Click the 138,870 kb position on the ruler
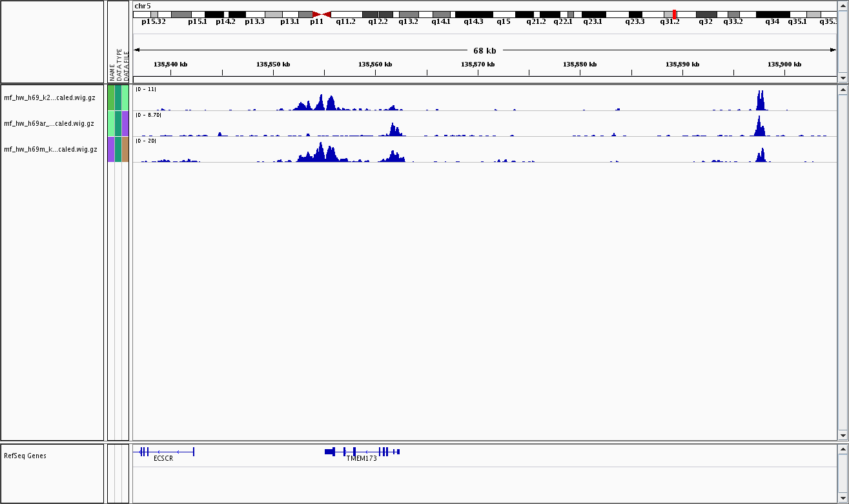849x504 pixels. [x=478, y=65]
